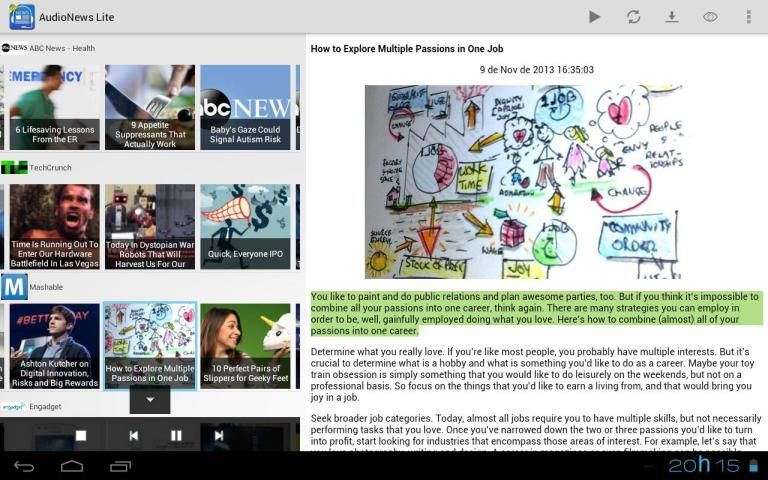The width and height of the screenshot is (768, 480).
Task: Open the Ashton Kutcher Digital Innovation article
Action: (54, 346)
